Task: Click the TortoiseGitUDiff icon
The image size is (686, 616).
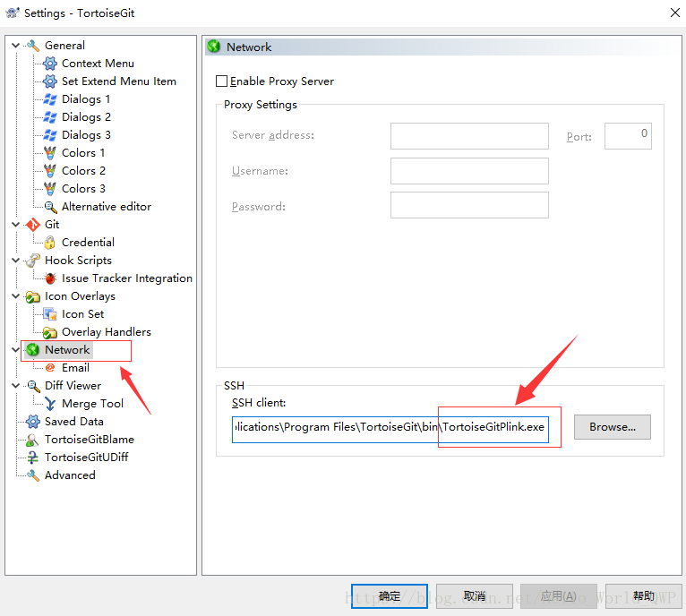Action: (33, 458)
